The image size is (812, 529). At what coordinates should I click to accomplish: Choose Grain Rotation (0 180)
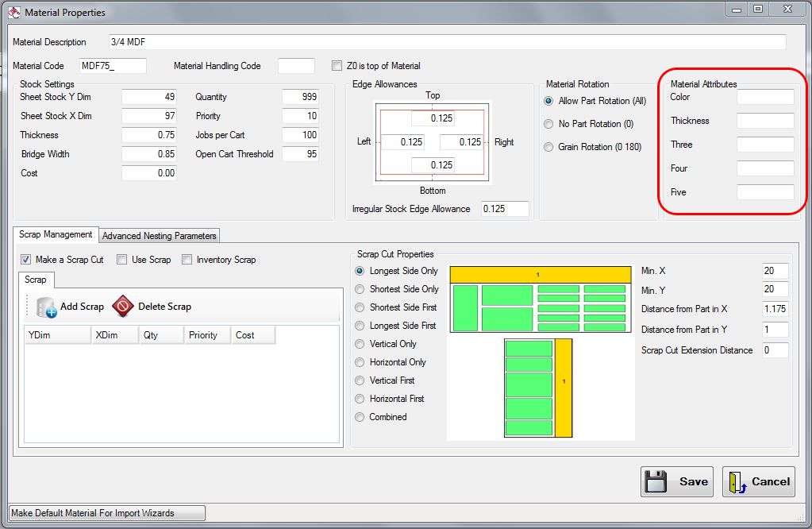tap(548, 147)
